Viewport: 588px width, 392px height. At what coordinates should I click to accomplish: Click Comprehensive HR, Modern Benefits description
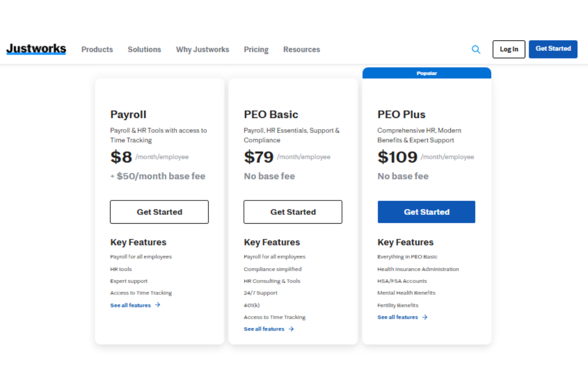[x=419, y=135]
